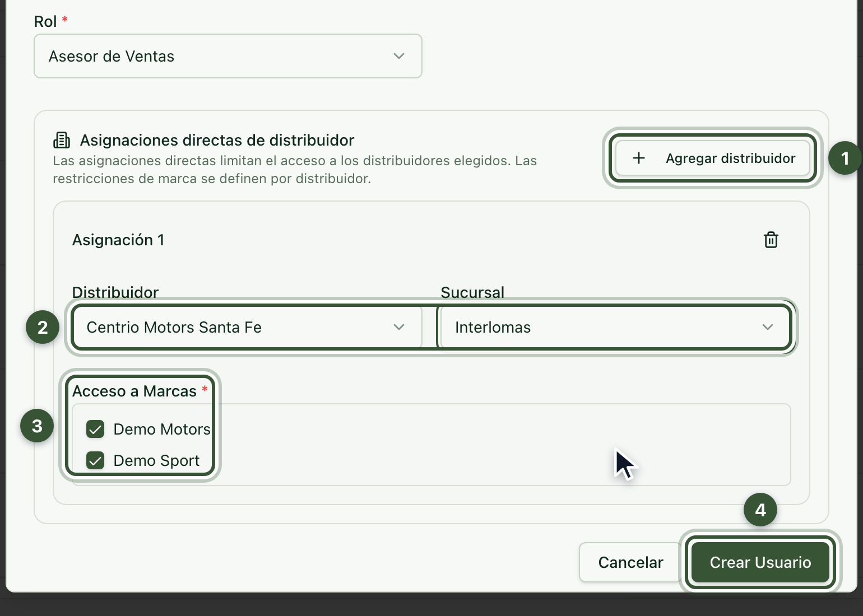Click the Asignación 1 heading text
863x616 pixels.
point(118,240)
